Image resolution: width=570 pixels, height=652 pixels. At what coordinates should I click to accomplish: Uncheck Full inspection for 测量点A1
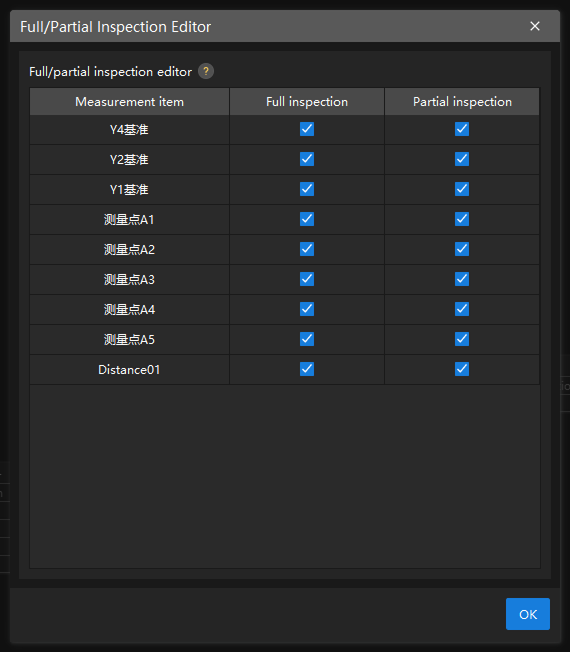point(307,219)
